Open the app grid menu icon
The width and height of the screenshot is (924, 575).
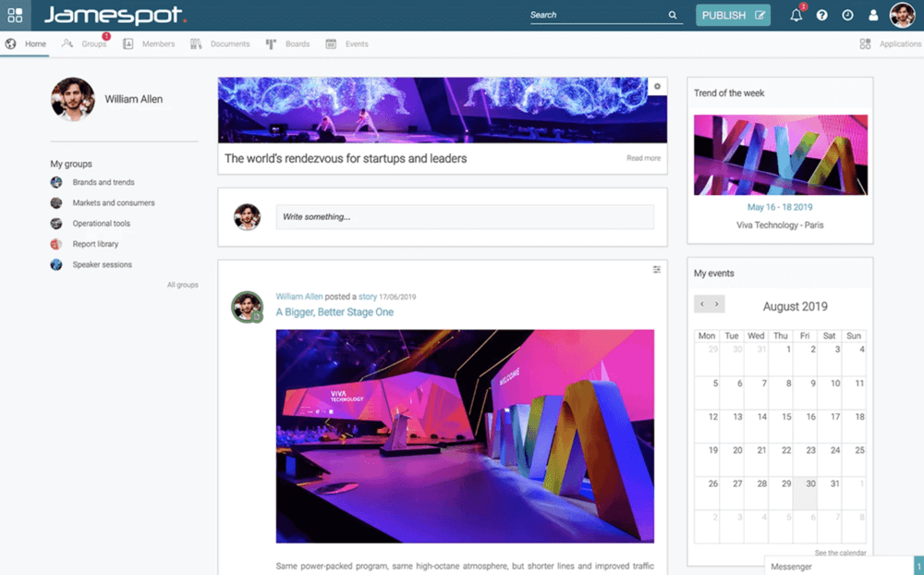(x=15, y=15)
